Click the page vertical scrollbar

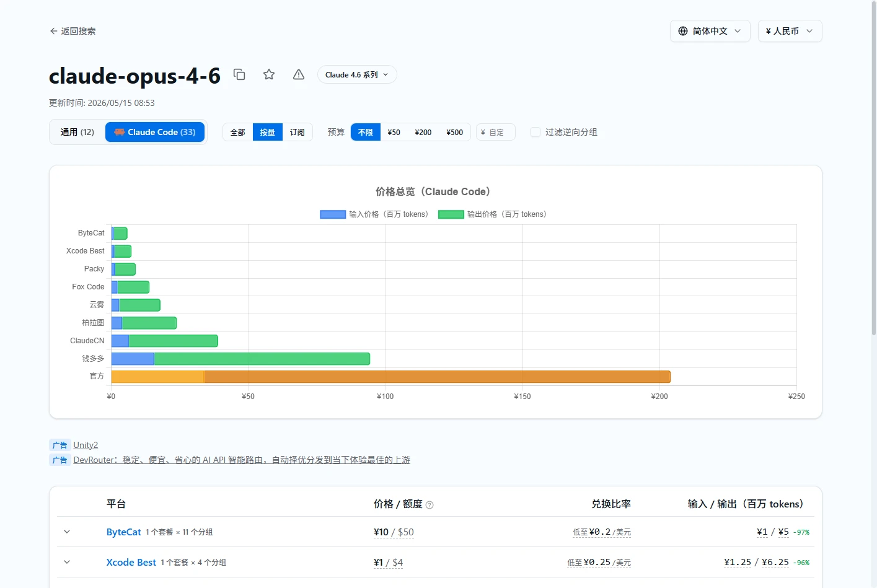(x=874, y=167)
